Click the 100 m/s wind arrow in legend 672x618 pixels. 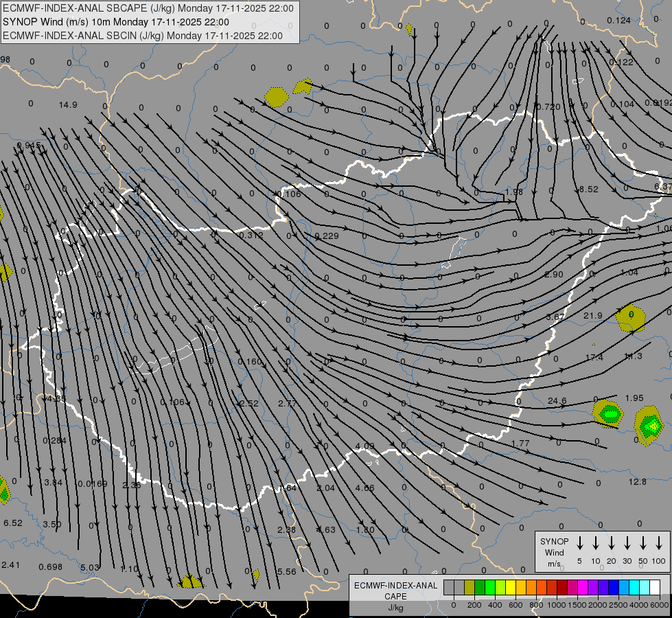[659, 543]
